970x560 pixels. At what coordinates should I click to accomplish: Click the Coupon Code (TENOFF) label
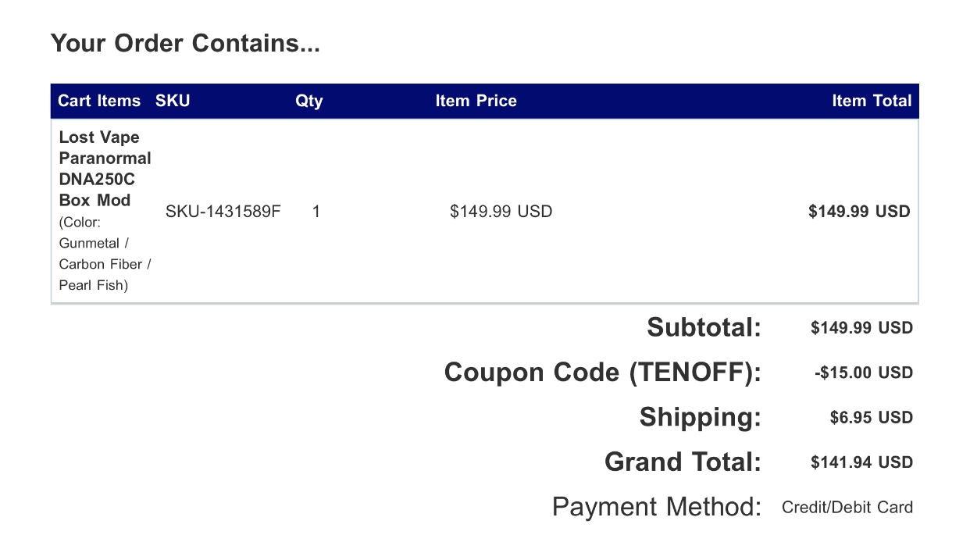pos(602,373)
